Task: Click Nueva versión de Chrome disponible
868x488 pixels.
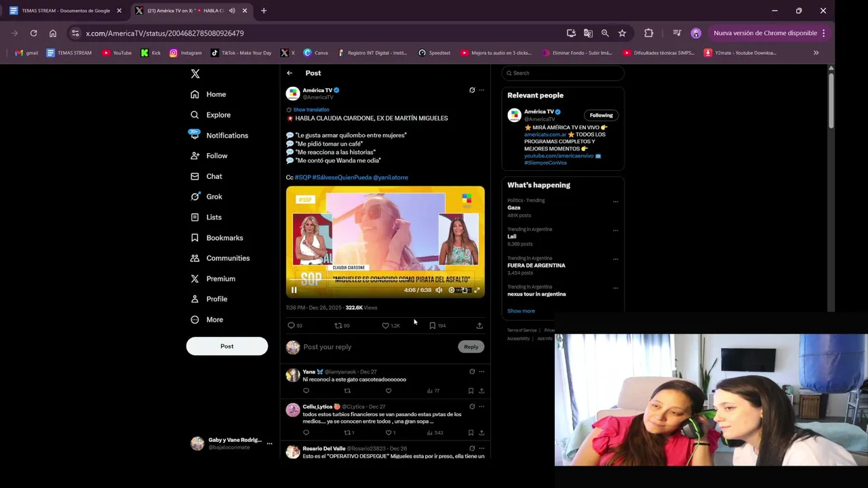Action: 769,33
